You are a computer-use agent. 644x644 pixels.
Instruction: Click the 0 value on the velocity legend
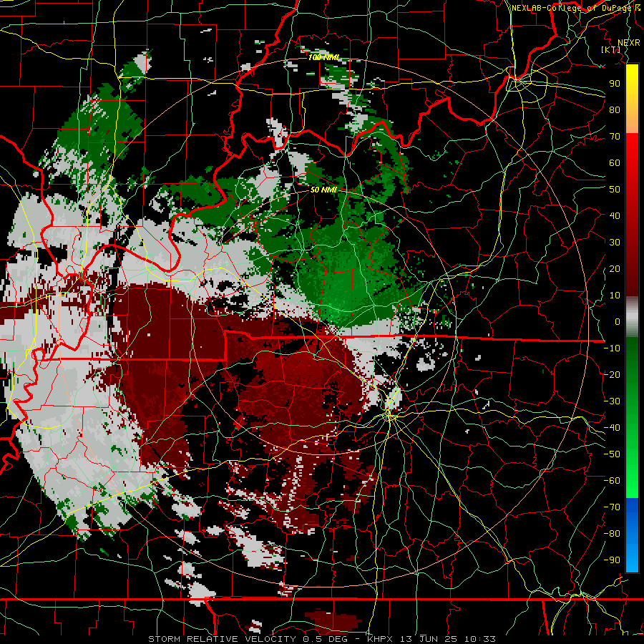click(618, 321)
